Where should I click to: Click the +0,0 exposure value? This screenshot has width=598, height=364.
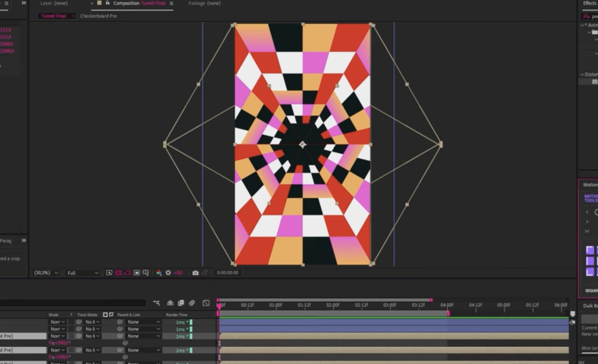(x=178, y=273)
